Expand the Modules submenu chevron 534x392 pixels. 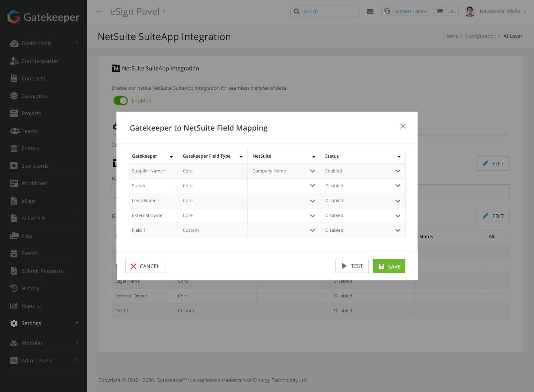(77, 343)
